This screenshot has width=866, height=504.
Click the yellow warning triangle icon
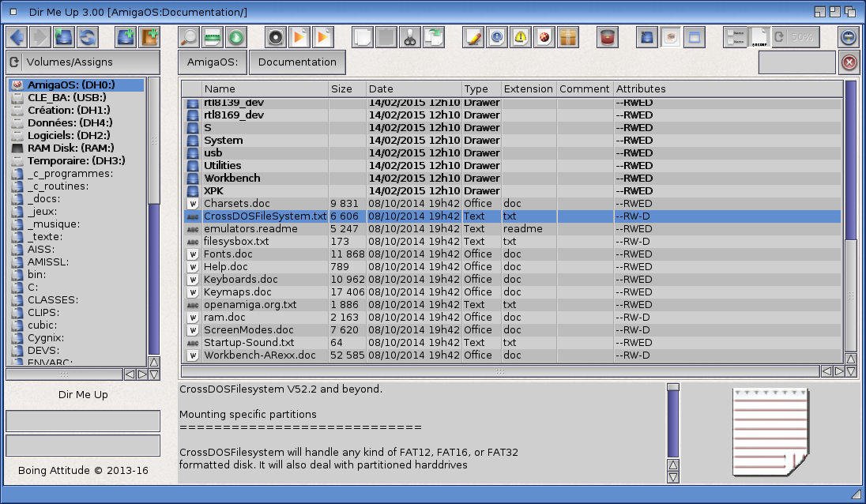click(521, 37)
